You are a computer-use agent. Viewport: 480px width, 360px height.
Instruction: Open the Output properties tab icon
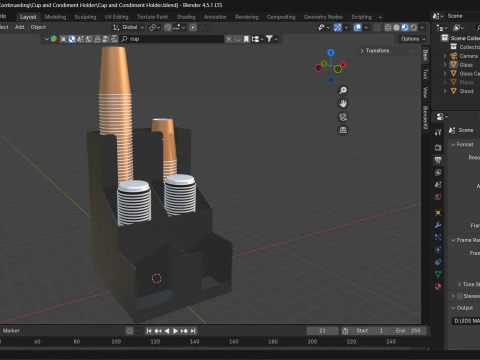coord(438,160)
